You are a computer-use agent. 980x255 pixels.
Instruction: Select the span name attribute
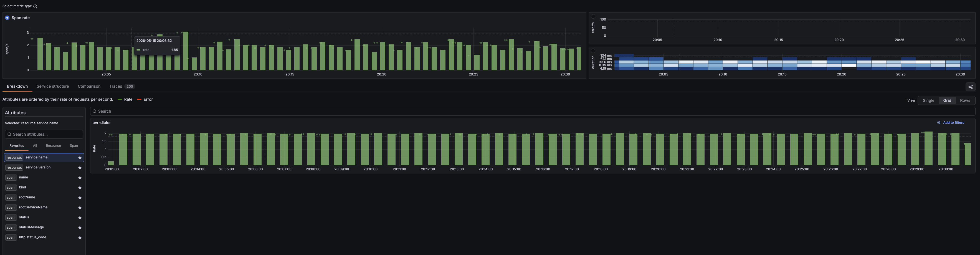(44, 177)
